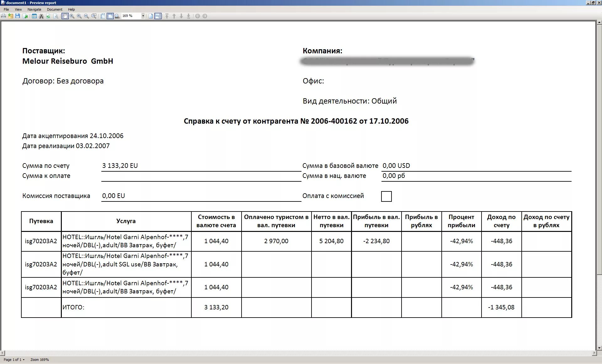602x364 pixels.
Task: Save the report using the floppy disk icon
Action: pos(18,16)
